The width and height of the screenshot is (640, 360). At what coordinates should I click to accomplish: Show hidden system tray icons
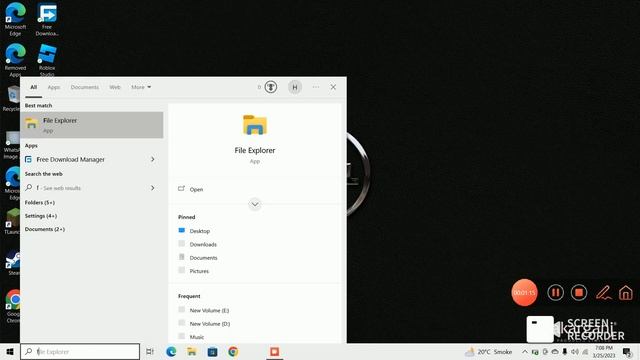coord(524,351)
